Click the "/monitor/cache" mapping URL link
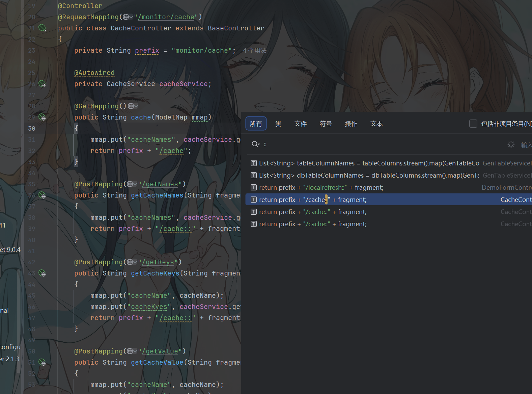Image resolution: width=532 pixels, height=394 pixels. (166, 17)
